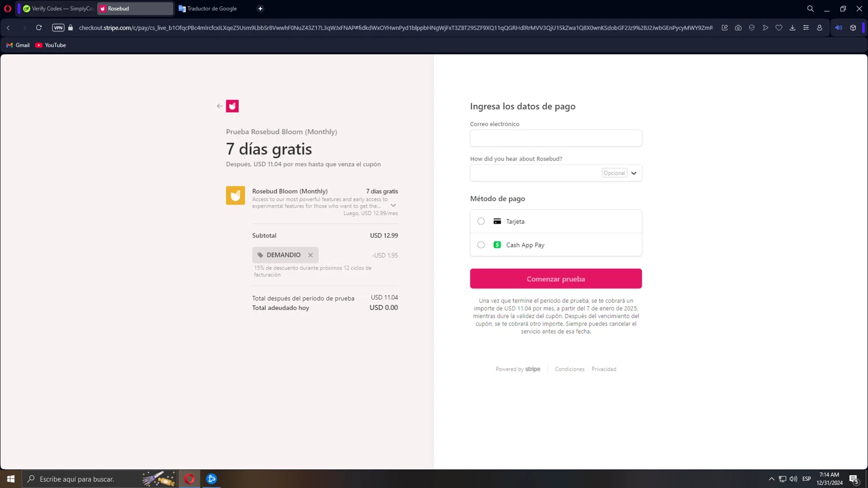This screenshot has width=868, height=488.
Task: Go back in browser history
Action: [x=8, y=28]
